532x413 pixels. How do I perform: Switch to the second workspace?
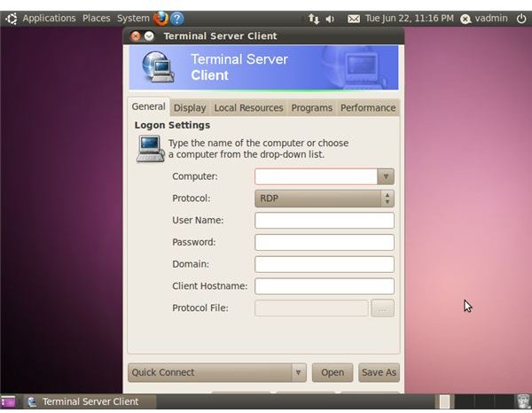pyautogui.click(x=465, y=401)
